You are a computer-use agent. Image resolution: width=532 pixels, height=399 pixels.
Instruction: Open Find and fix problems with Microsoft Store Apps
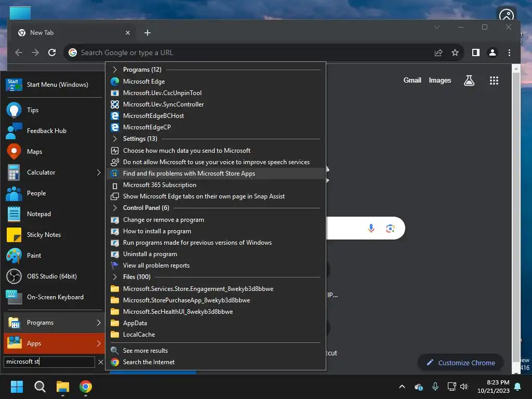216,174
